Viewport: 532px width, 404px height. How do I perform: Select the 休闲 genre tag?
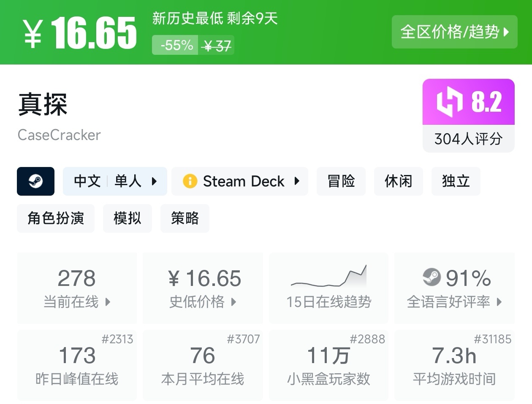point(398,181)
